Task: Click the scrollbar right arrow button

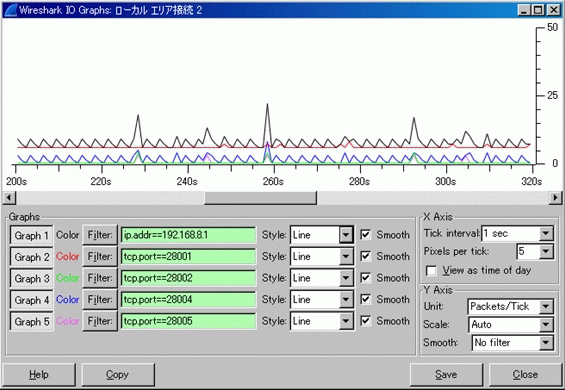Action: click(555, 198)
